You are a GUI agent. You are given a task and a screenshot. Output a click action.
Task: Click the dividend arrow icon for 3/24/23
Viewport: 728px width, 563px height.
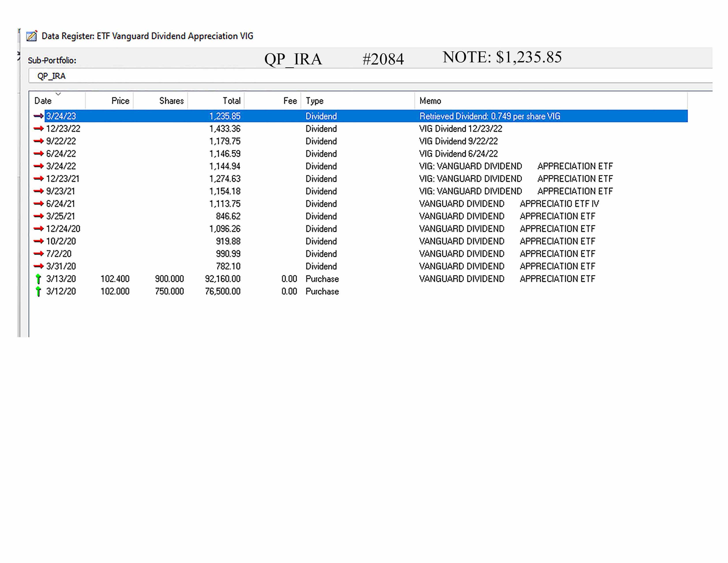[39, 116]
